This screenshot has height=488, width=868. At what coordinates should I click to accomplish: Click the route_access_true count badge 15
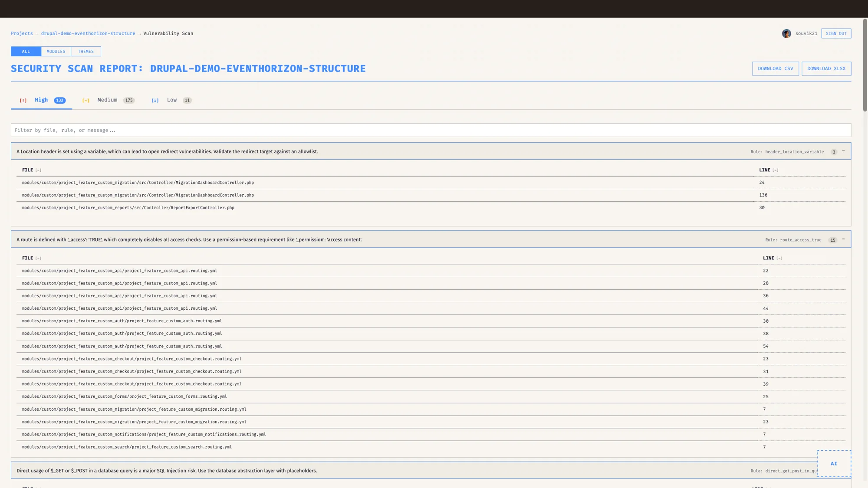(x=832, y=240)
